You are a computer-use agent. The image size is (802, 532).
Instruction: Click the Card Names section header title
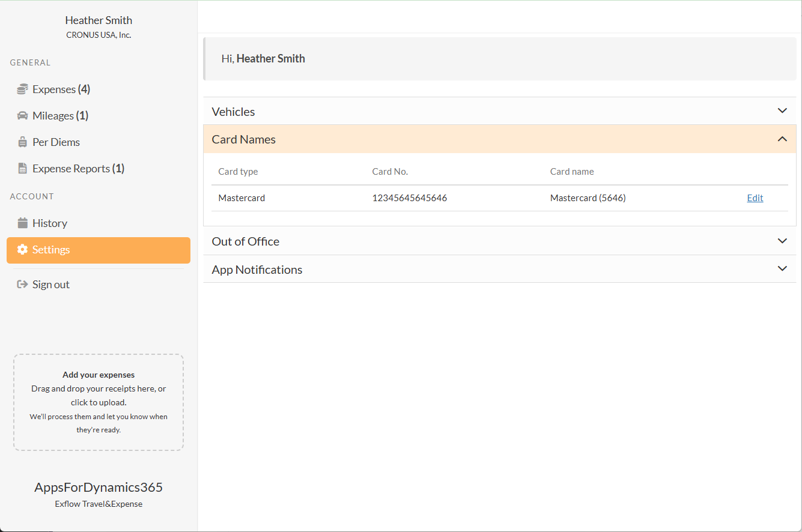[x=243, y=139]
